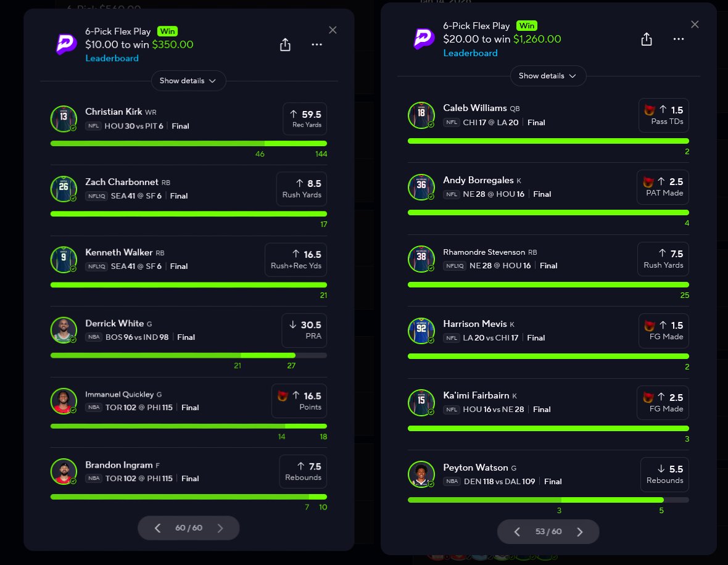This screenshot has height=565, width=728.
Task: Click Andy Borregales player avatar
Action: tap(421, 187)
